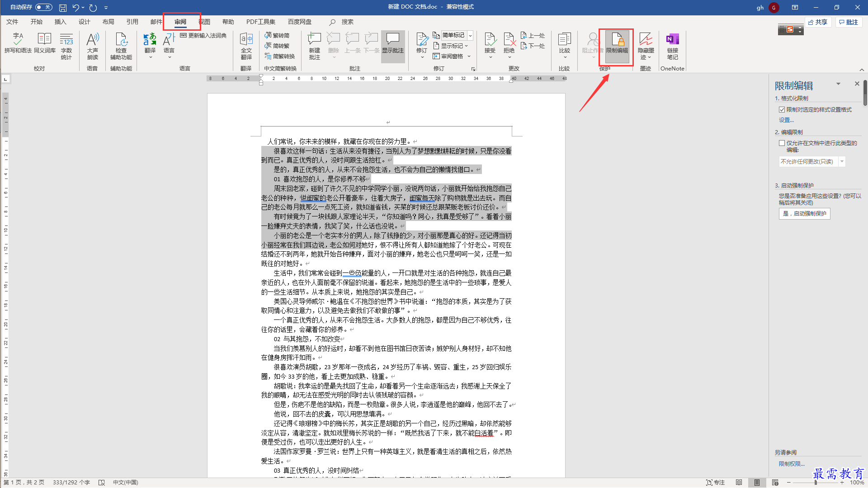This screenshot has width=868, height=488.
Task: Collapse the ribbon with the chevron
Action: point(862,70)
